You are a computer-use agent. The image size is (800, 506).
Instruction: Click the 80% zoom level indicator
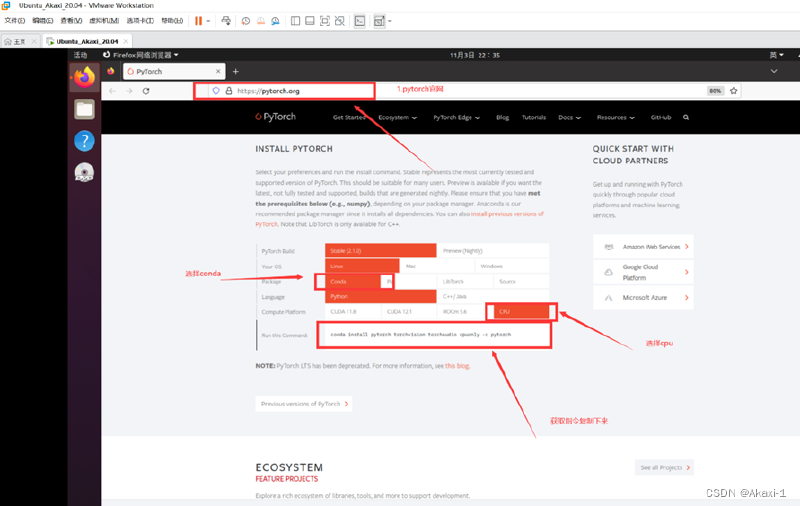pos(715,91)
